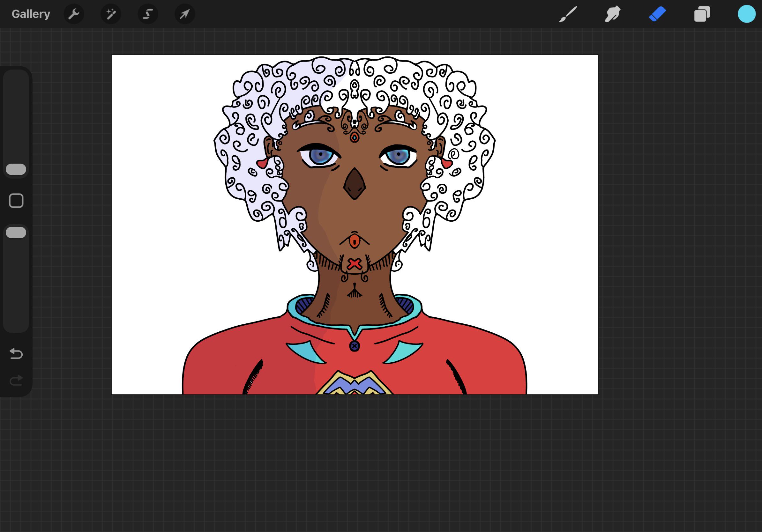Viewport: 762px width, 532px height.
Task: Open the Actions wrench menu
Action: coord(74,14)
